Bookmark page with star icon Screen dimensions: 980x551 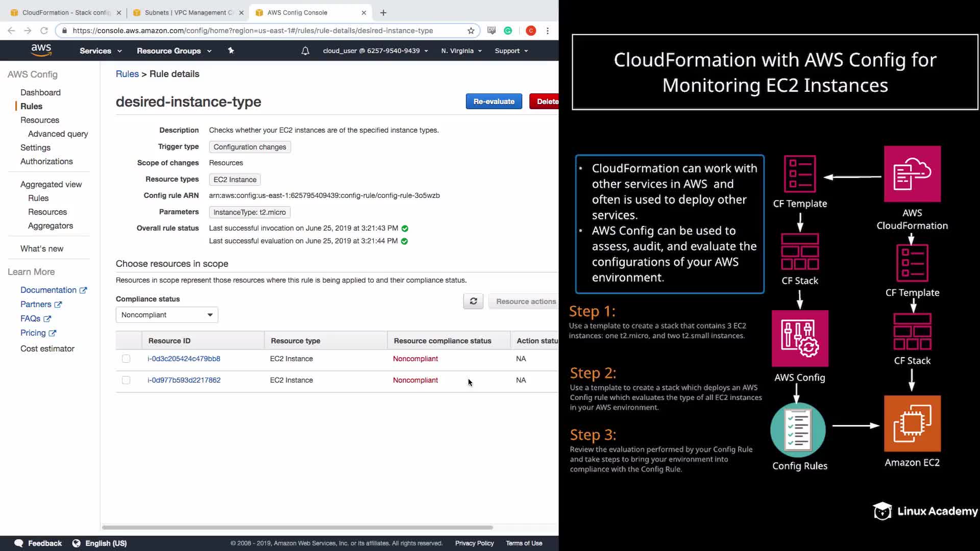(471, 31)
